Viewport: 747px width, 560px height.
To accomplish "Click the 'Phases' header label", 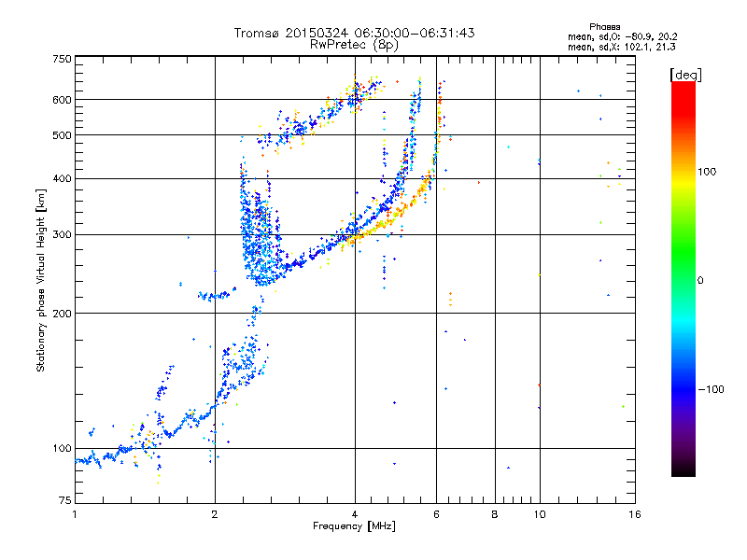I will pos(604,27).
